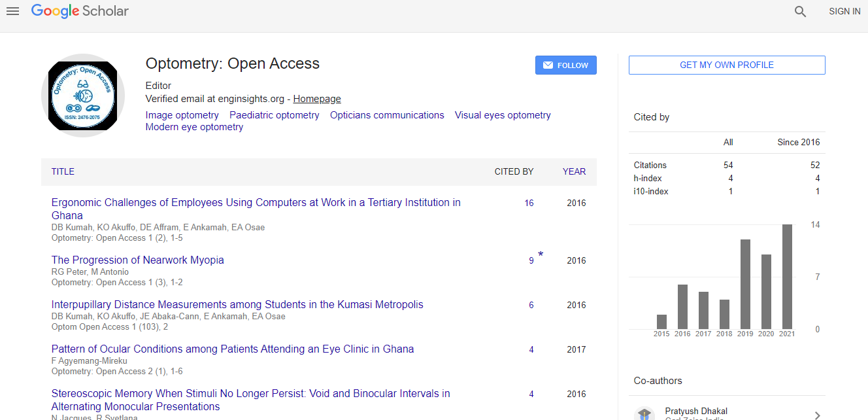Image resolution: width=868 pixels, height=420 pixels.
Task: Click the Google Scholar logo
Action: click(x=80, y=11)
